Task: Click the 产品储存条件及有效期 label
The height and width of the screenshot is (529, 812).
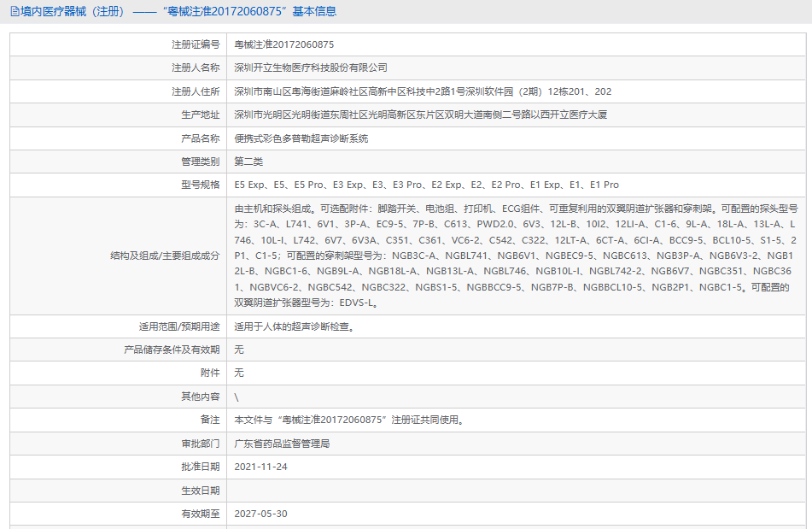Action: [172, 350]
